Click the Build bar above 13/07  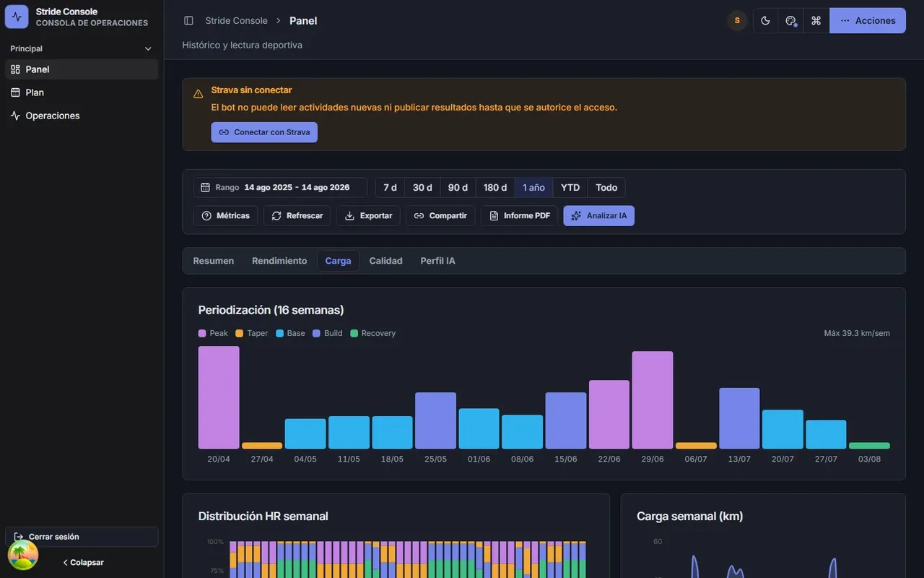click(x=739, y=418)
